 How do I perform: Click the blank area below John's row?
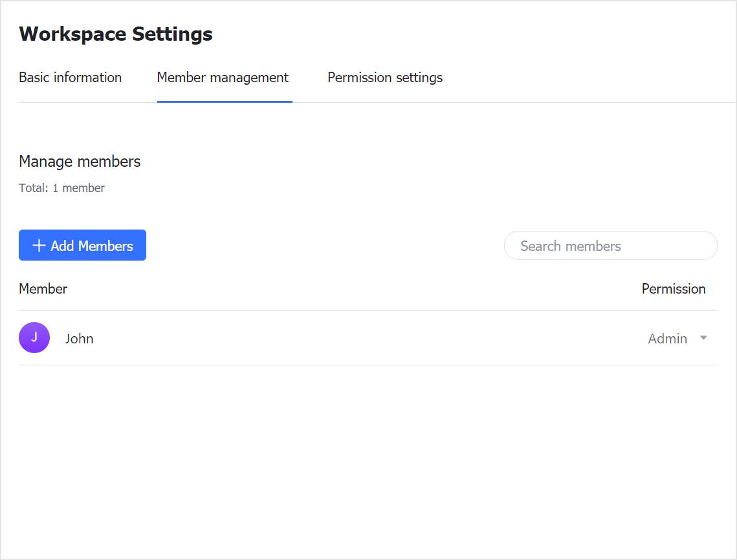(368, 453)
